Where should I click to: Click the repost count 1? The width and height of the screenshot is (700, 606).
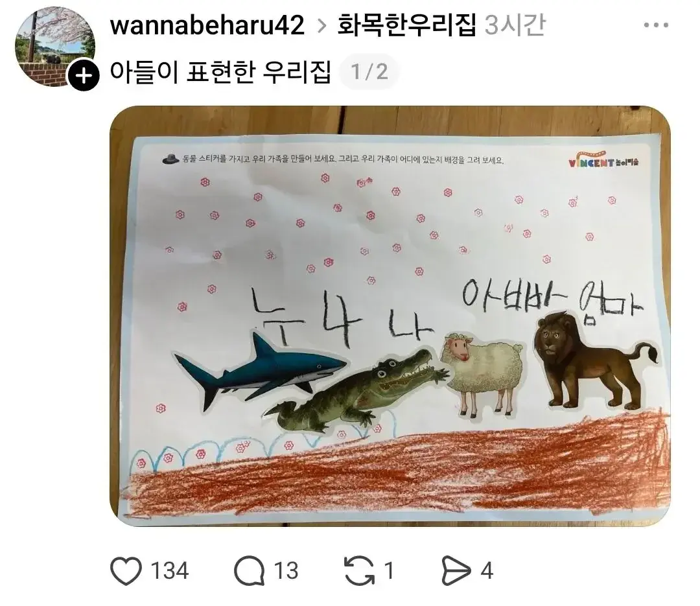tap(389, 571)
